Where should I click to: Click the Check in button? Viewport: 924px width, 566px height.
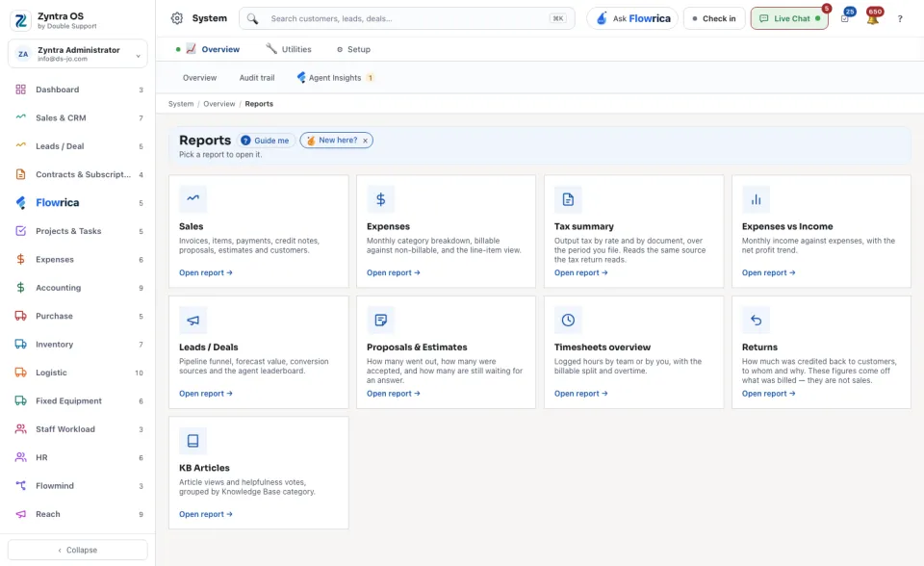pos(714,18)
